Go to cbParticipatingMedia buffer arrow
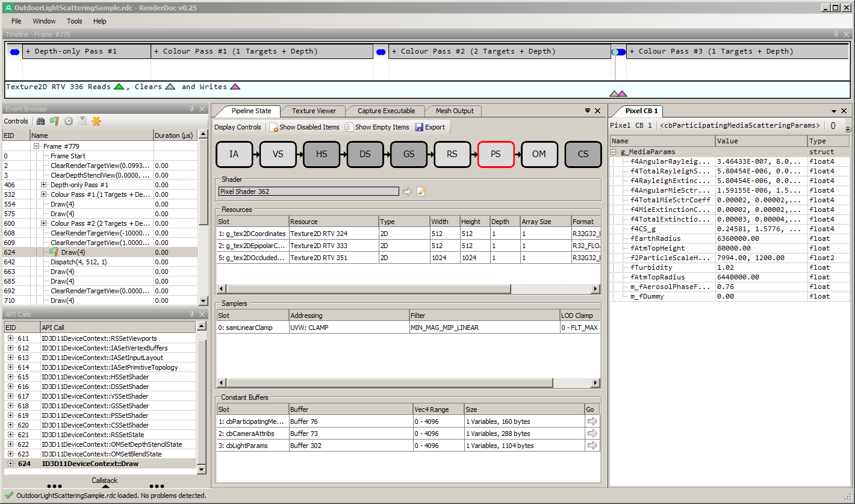The image size is (855, 504). pyautogui.click(x=592, y=422)
